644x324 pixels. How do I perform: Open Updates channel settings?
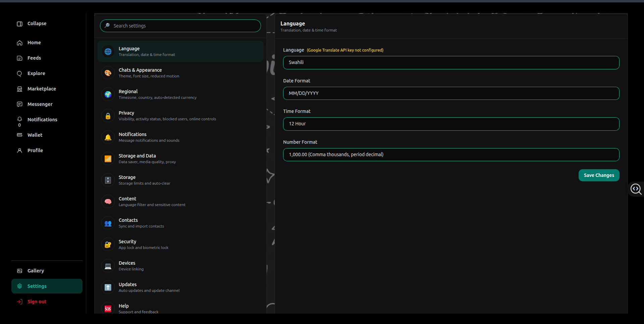(x=180, y=287)
